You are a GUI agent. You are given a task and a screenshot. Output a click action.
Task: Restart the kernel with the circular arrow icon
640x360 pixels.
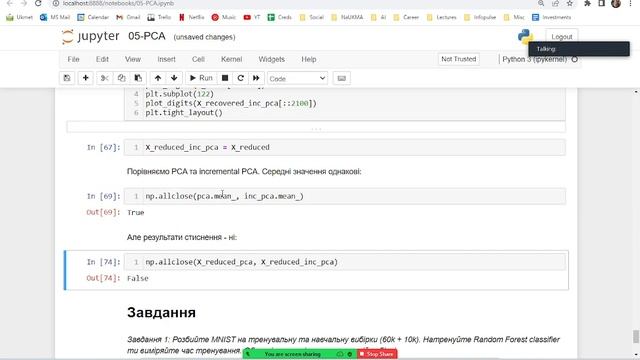pyautogui.click(x=240, y=78)
